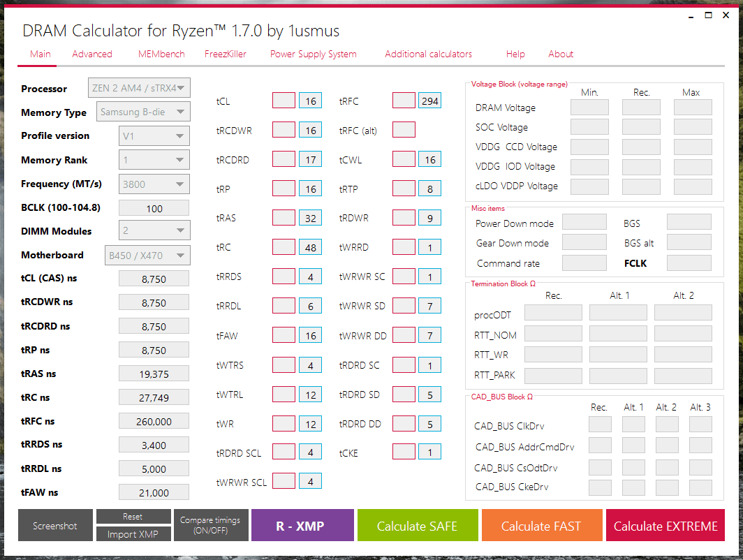Click the tRDRD SD blue value box
Screen dimensions: 743x560
pyautogui.click(x=429, y=395)
